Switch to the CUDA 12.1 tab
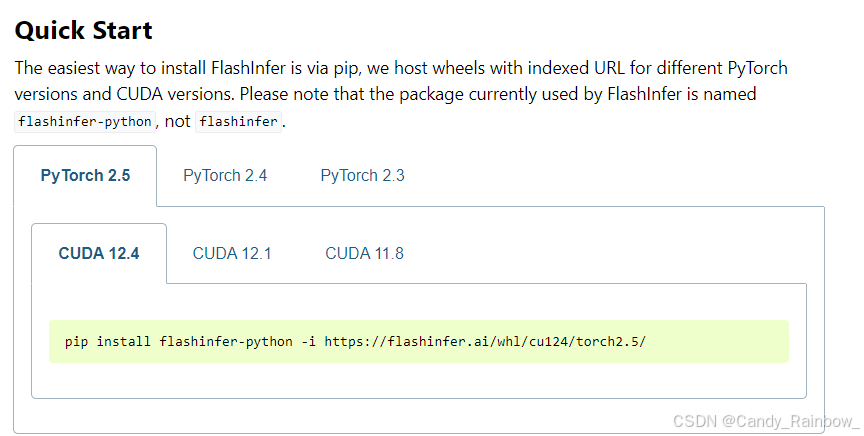Screen dimensions: 864x436 click(x=232, y=254)
